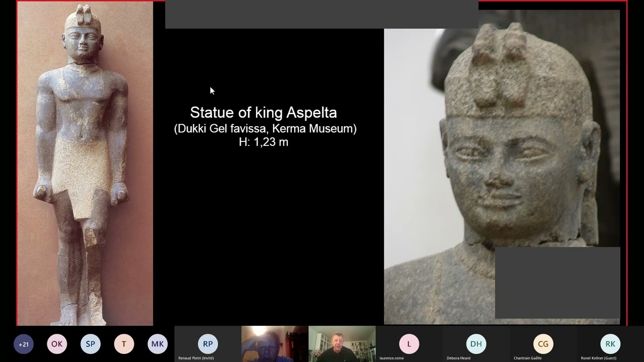Click video tile of man touching forehead
Image resolution: width=644 pixels, height=362 pixels.
click(x=275, y=344)
